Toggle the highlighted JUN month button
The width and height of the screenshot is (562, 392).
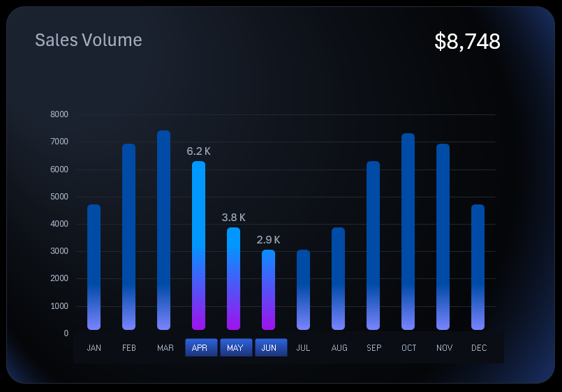click(x=270, y=347)
